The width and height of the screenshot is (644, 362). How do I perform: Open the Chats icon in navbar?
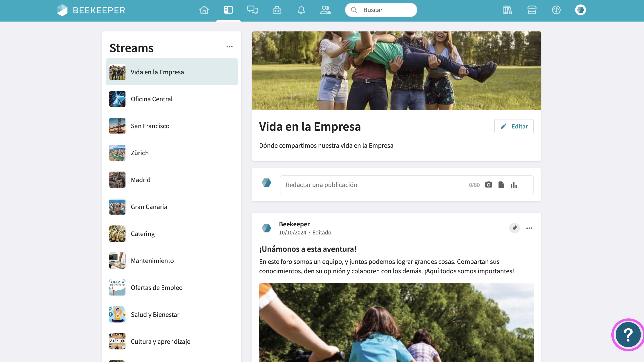point(253,10)
